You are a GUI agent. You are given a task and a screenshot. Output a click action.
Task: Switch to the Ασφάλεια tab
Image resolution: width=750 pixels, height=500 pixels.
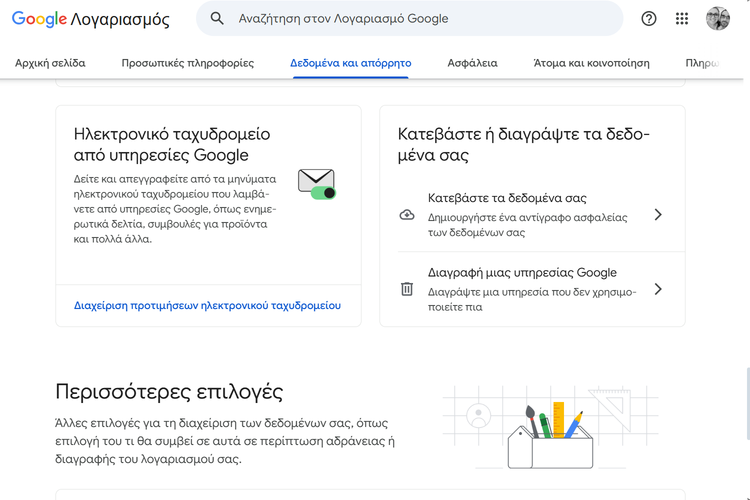472,63
